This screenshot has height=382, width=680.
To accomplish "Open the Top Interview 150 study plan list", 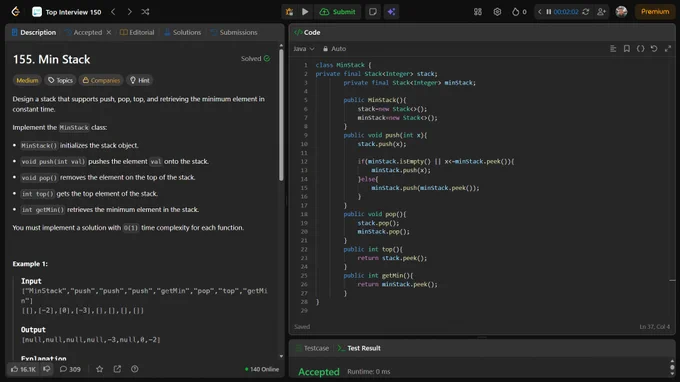I will [x=67, y=12].
